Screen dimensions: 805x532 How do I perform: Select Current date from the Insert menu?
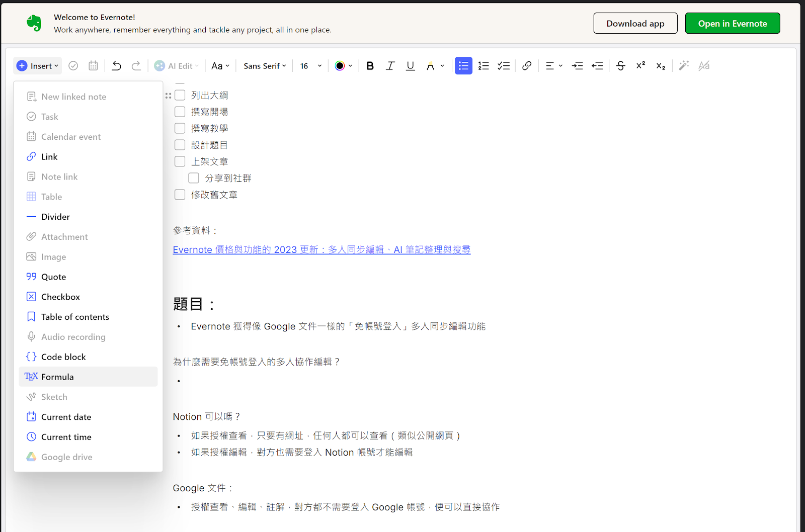[88, 417]
